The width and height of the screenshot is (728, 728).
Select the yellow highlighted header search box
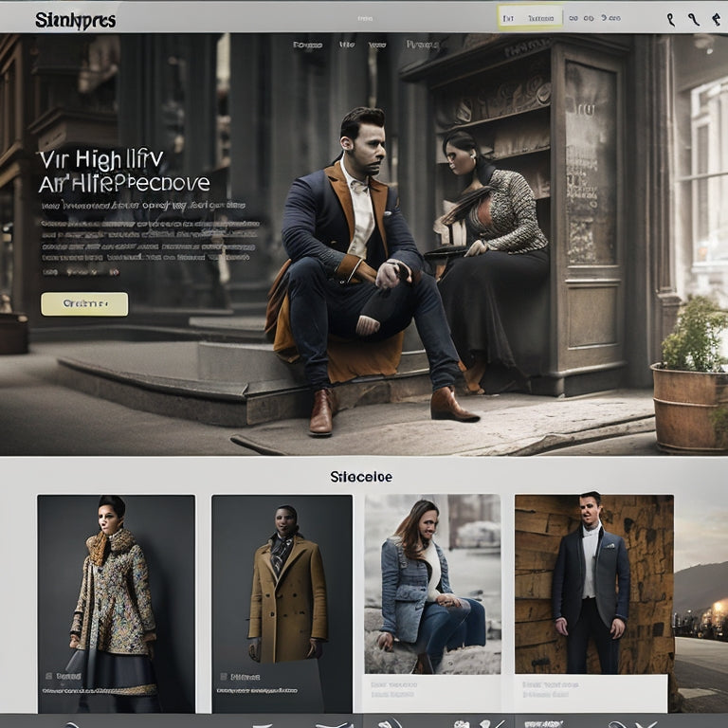click(530, 18)
